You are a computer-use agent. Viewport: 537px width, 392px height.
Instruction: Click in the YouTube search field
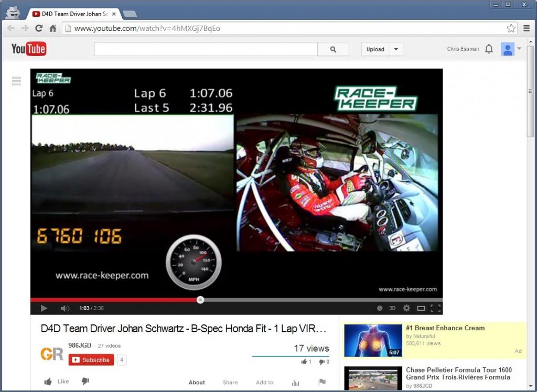[x=206, y=49]
